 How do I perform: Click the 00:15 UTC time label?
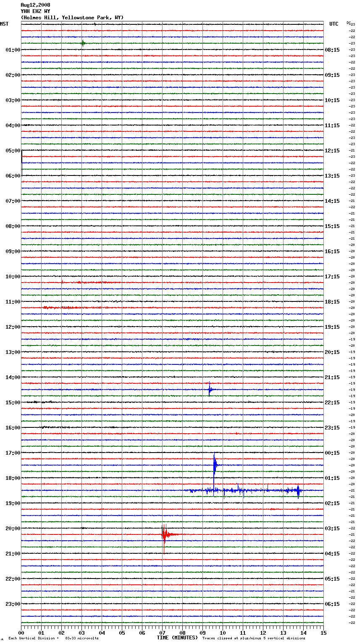point(332,453)
